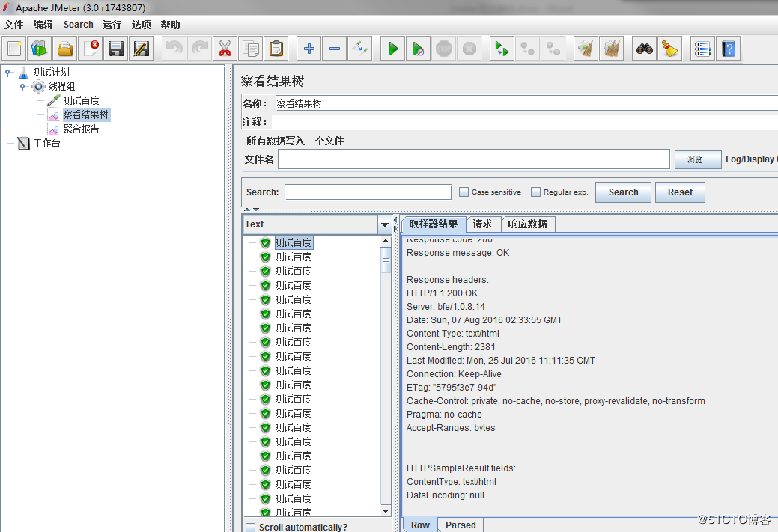Image resolution: width=778 pixels, height=532 pixels.
Task: Select 工作台 in the tree
Action: point(46,144)
